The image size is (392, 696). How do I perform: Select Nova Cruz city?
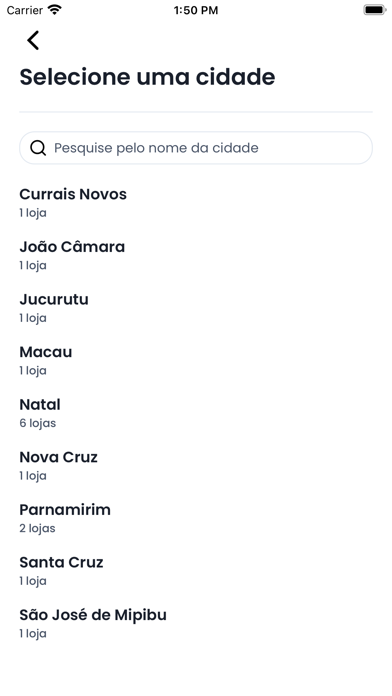[196, 466]
